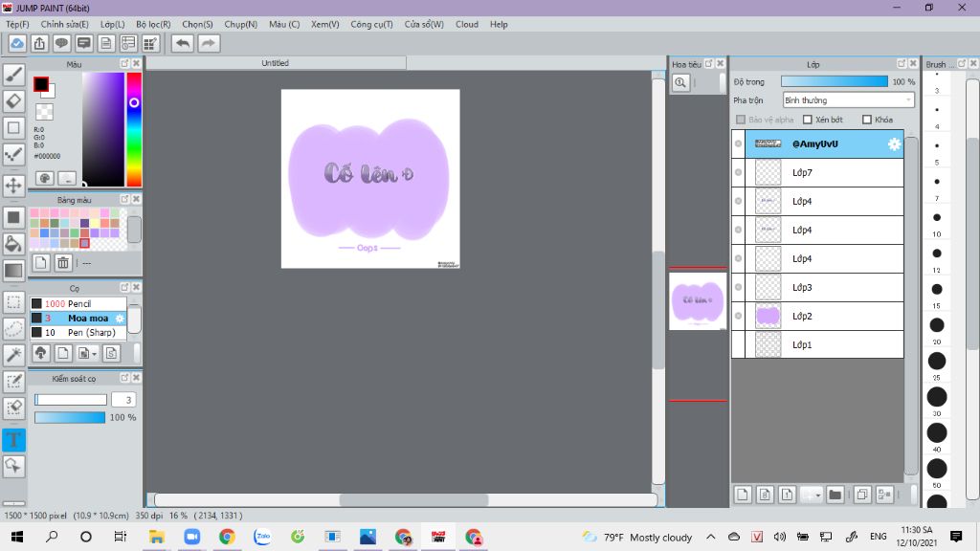Toggle the Xén bớt checkbox

tap(808, 120)
